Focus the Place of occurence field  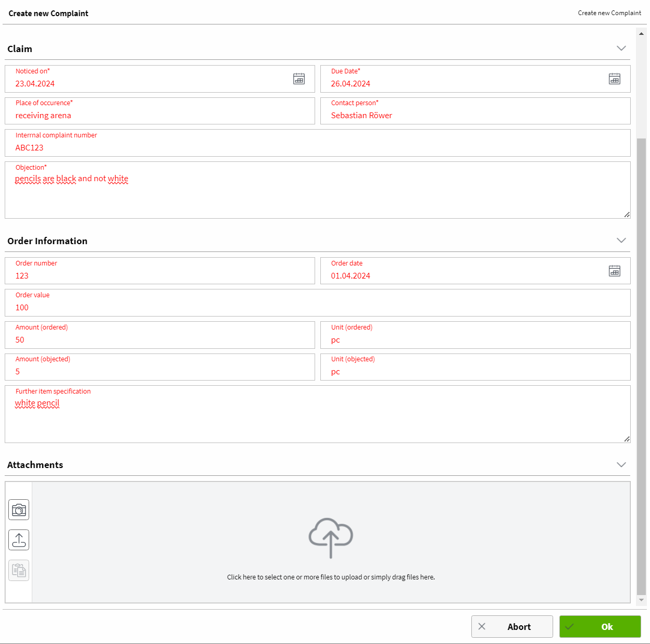[160, 111]
